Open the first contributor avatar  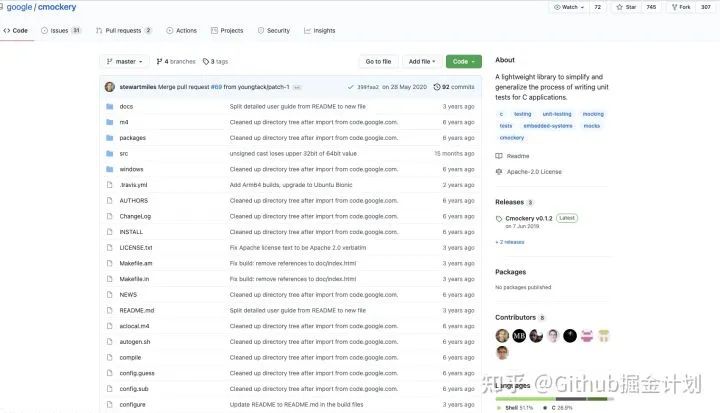click(502, 336)
